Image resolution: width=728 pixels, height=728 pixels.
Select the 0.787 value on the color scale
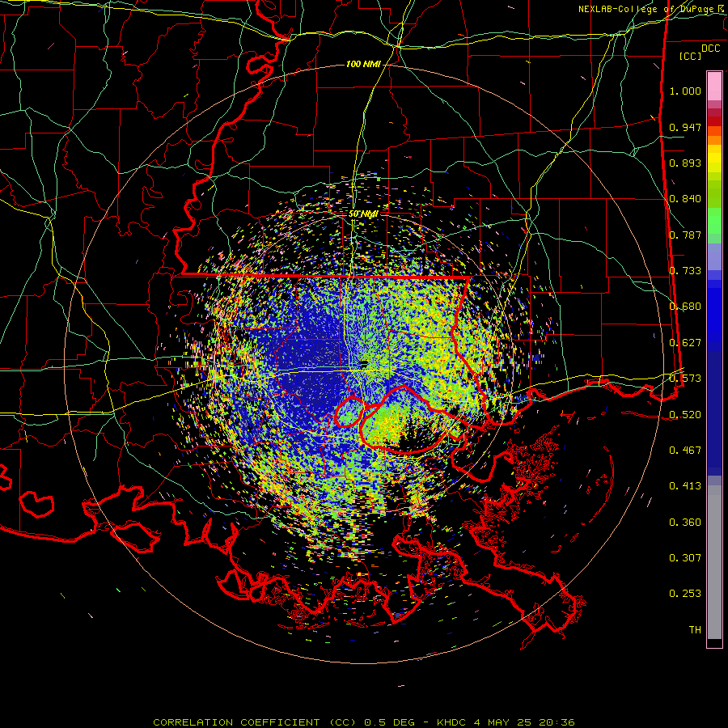685,235
